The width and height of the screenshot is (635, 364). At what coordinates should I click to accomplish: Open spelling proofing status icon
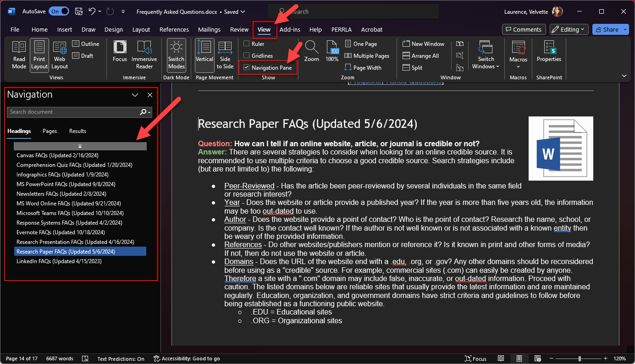tap(85, 358)
